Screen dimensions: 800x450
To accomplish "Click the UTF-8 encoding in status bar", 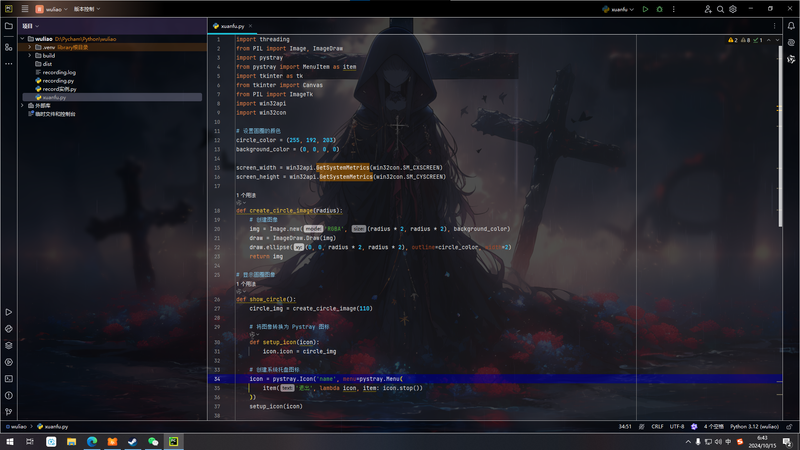I will tap(677, 427).
